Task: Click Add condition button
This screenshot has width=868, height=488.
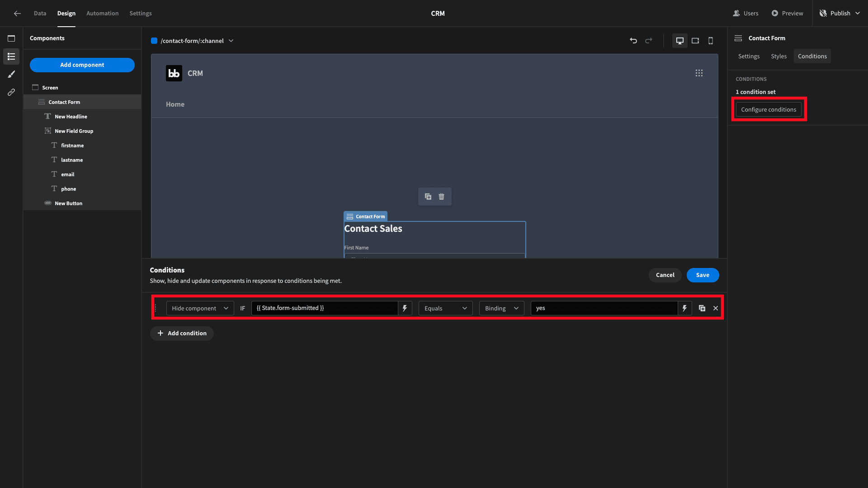Action: [182, 333]
